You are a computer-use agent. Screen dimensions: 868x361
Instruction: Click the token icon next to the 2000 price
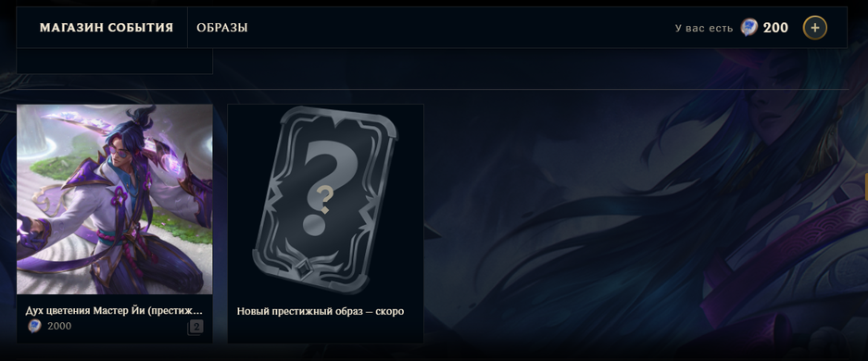pyautogui.click(x=34, y=326)
